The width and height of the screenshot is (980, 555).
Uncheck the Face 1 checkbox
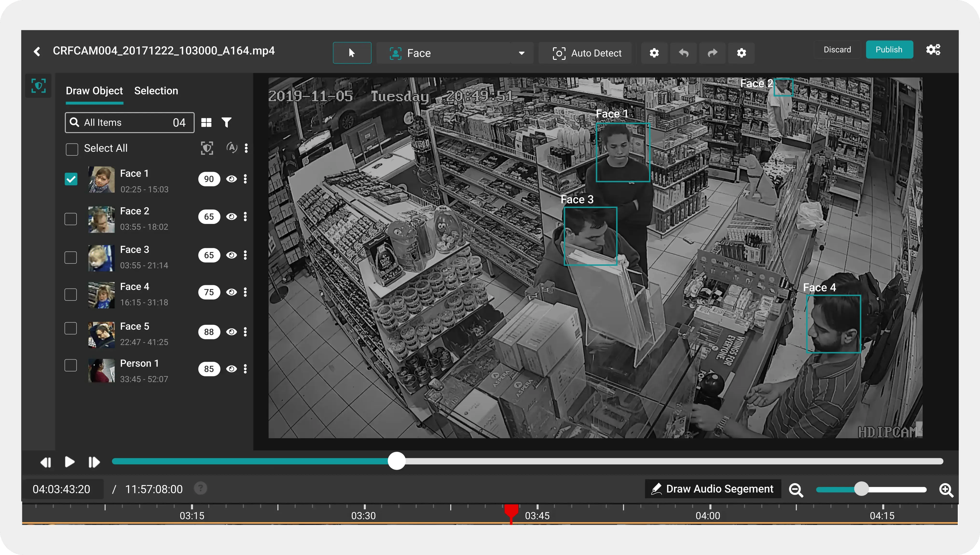click(x=71, y=179)
